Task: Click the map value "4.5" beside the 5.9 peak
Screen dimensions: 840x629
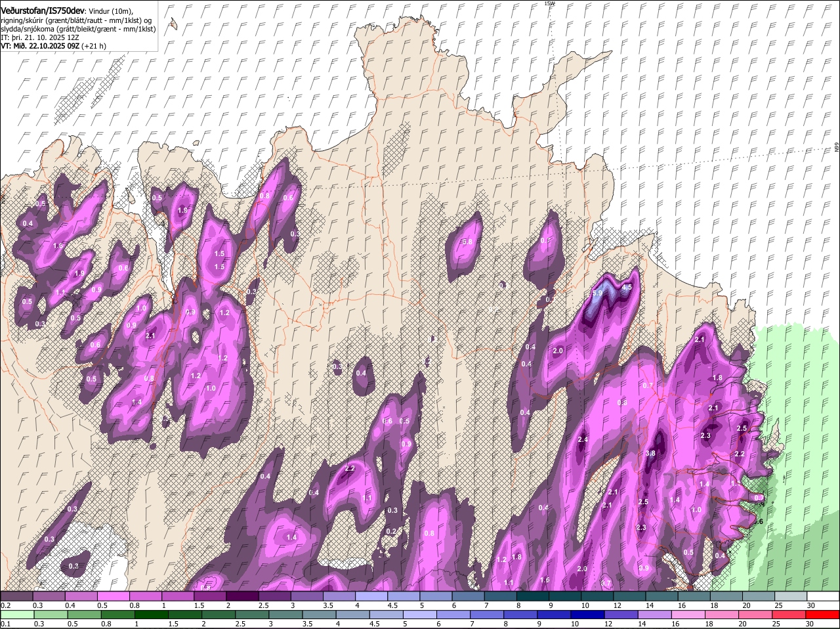Action: pyautogui.click(x=627, y=287)
